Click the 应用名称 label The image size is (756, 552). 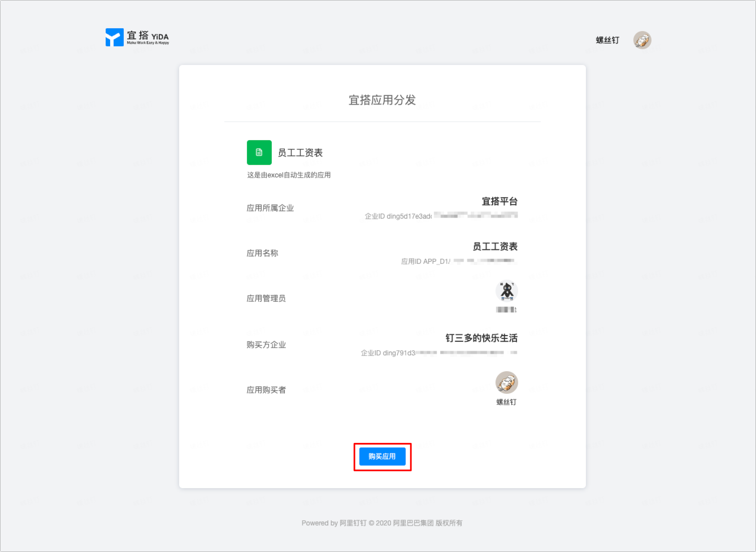coord(262,253)
